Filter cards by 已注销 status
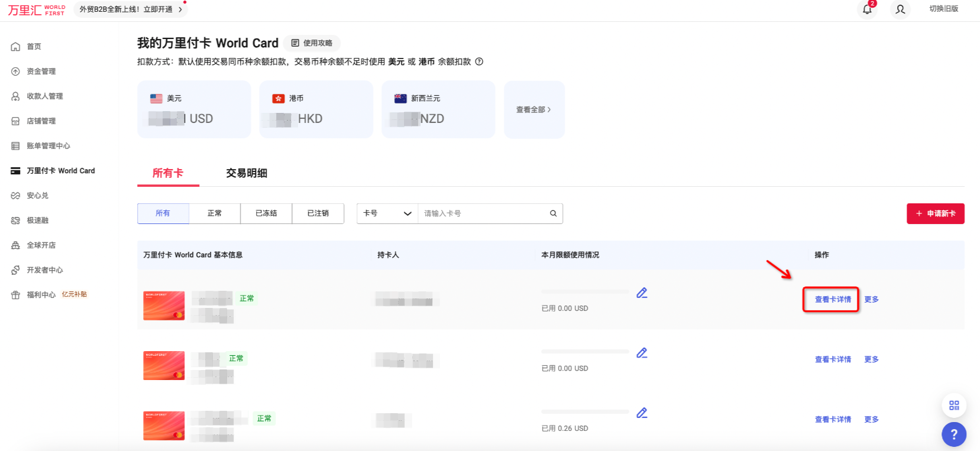This screenshot has height=451, width=980. [x=318, y=213]
